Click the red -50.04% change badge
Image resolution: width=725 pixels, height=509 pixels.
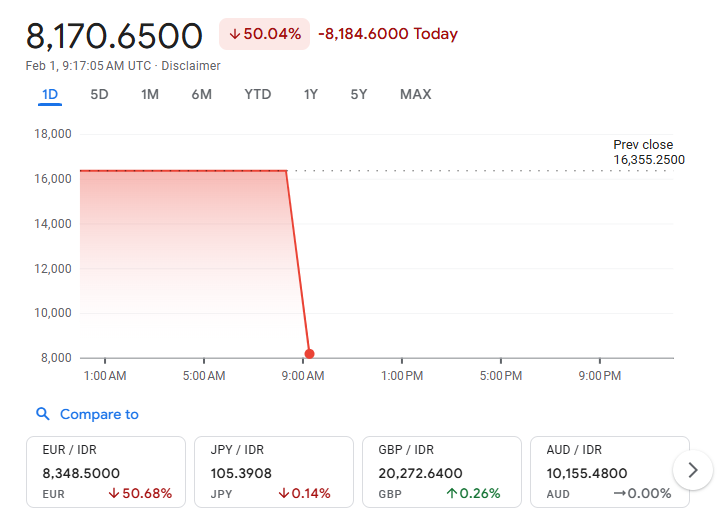(x=265, y=34)
